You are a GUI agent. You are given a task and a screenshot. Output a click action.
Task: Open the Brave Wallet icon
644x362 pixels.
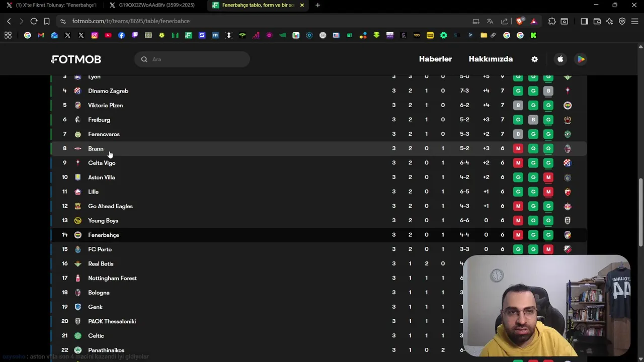tap(597, 21)
